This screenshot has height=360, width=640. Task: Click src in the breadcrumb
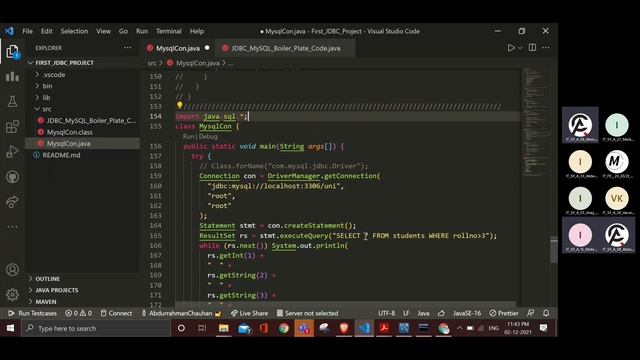click(152, 63)
